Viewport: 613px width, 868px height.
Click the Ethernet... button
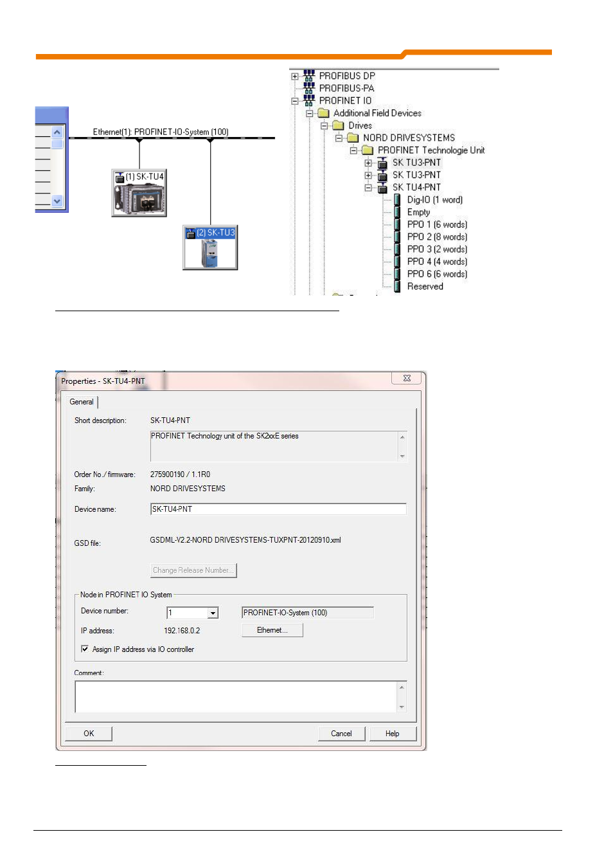272,630
